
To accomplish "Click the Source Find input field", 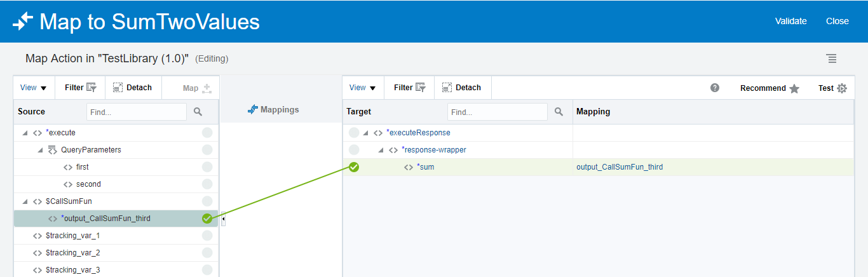I will pyautogui.click(x=136, y=112).
